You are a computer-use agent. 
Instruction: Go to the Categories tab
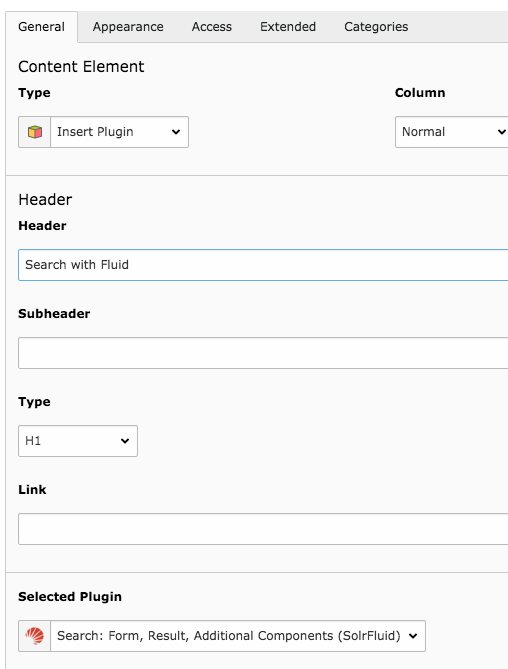(376, 26)
